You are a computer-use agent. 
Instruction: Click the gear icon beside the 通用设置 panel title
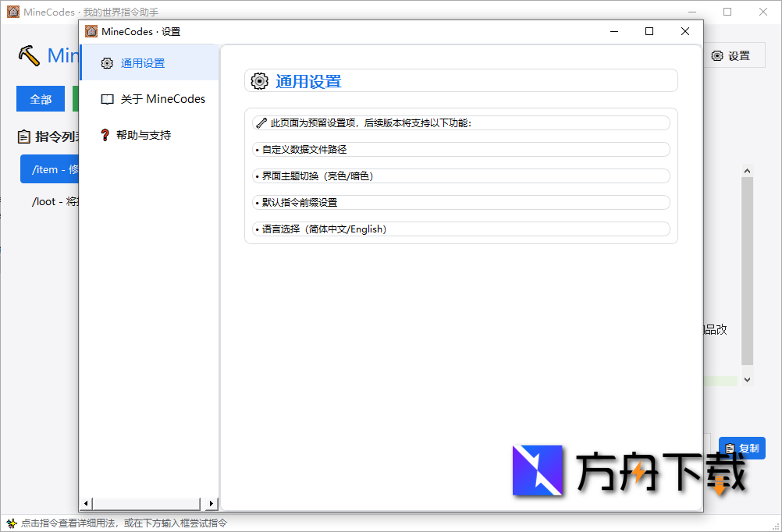click(x=259, y=80)
